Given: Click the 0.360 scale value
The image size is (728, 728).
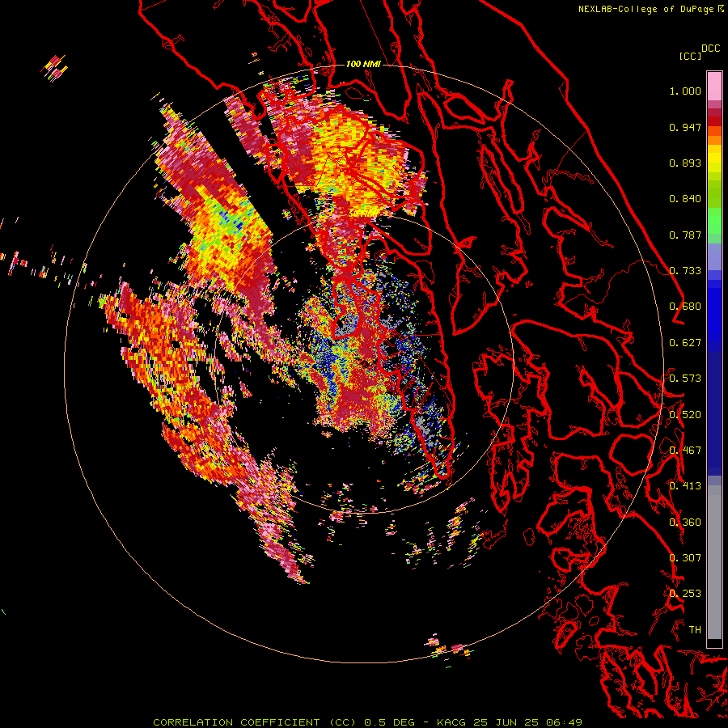Looking at the screenshot, I should 685,522.
